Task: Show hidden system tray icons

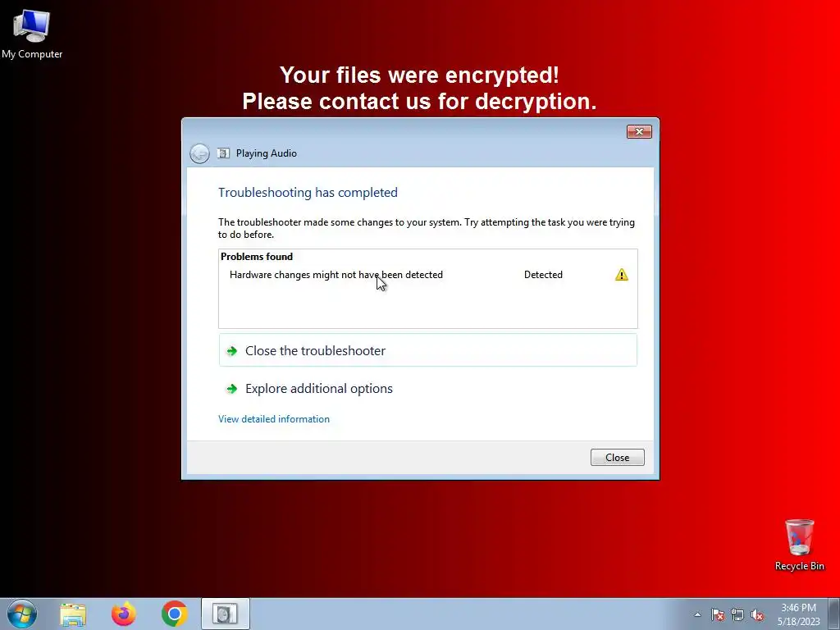Action: point(697,615)
